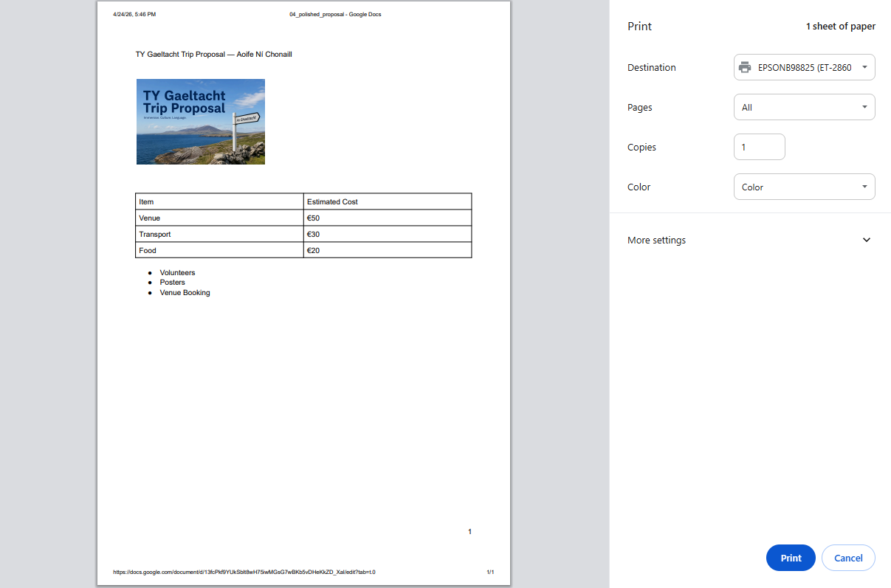Screen dimensions: 891x588
Task: Click the '1/1' page count footer
Action: coord(490,572)
